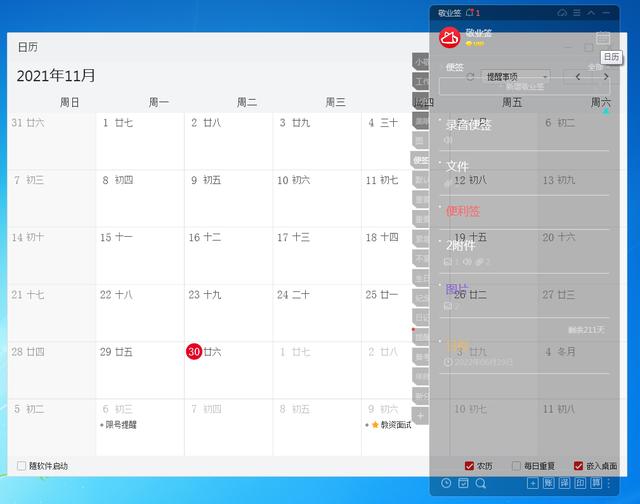The height and width of the screenshot is (504, 640).
Task: Open the 教资面试 event on December 9
Action: (x=389, y=425)
